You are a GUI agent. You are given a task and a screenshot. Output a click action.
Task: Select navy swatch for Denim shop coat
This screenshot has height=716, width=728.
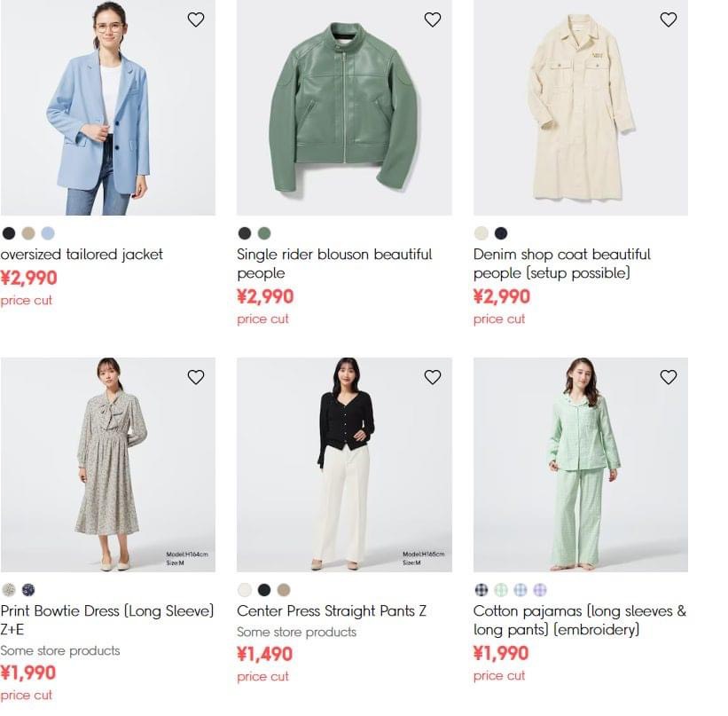501,233
